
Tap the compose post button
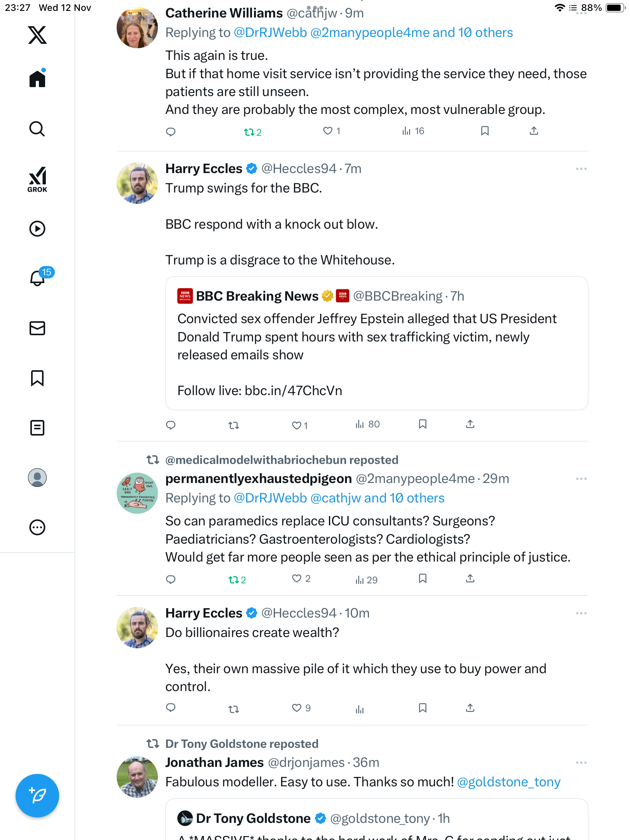coord(37,795)
